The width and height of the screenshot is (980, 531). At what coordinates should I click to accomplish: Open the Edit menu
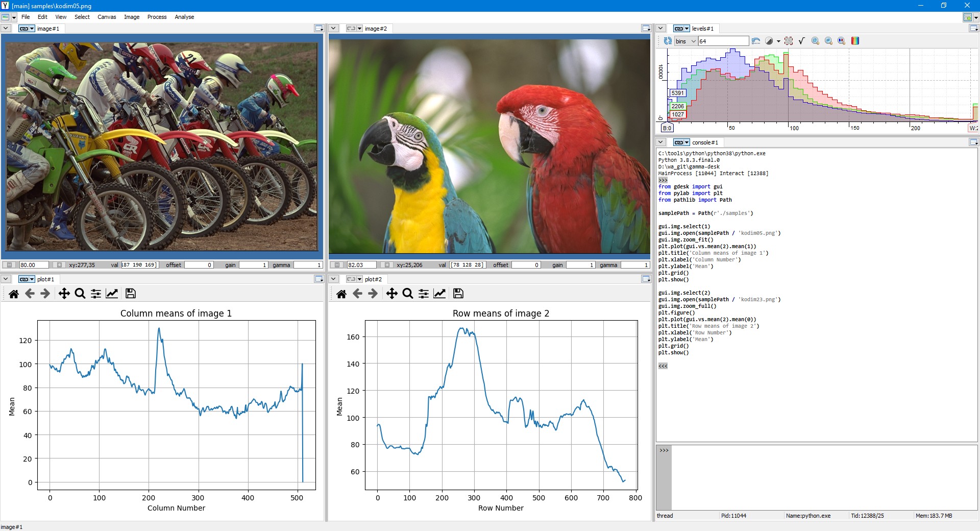tap(42, 17)
